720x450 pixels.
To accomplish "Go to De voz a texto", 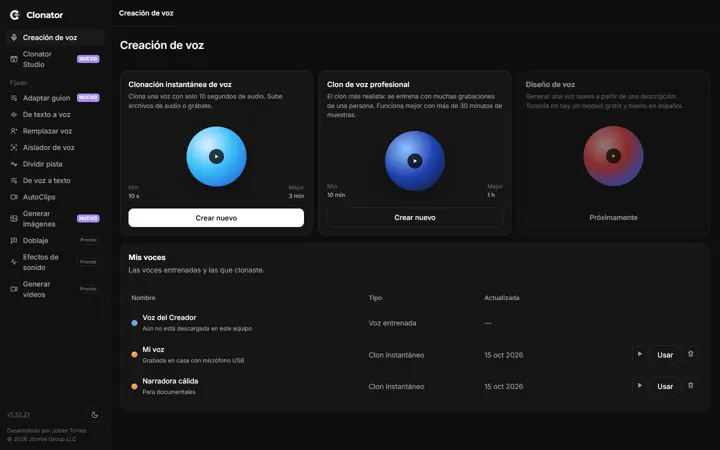I will [55, 181].
